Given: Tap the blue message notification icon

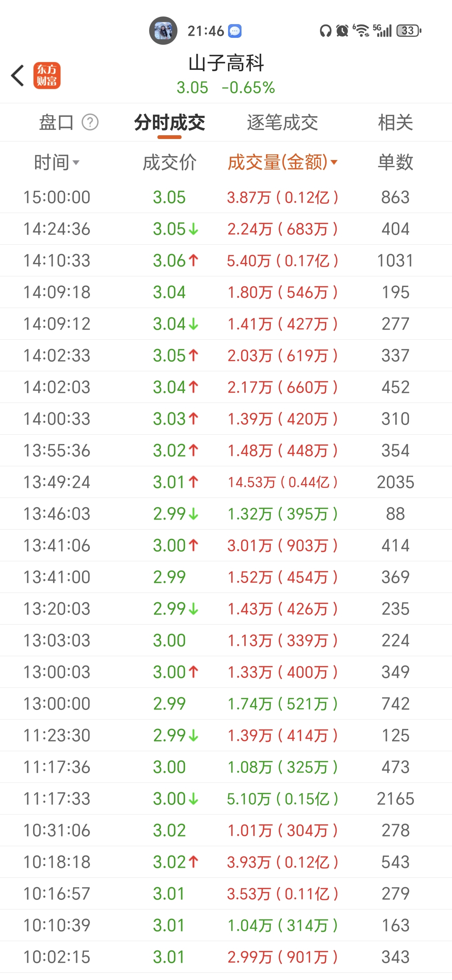Looking at the screenshot, I should click(x=235, y=31).
